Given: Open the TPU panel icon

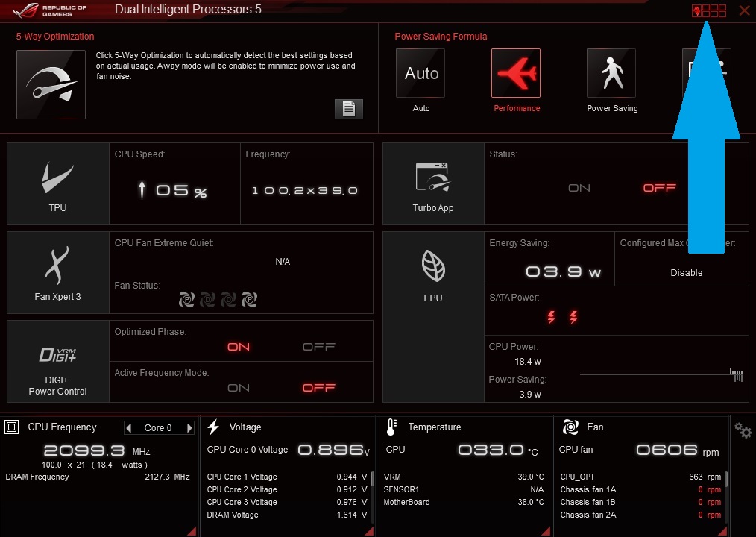Looking at the screenshot, I should tap(57, 177).
